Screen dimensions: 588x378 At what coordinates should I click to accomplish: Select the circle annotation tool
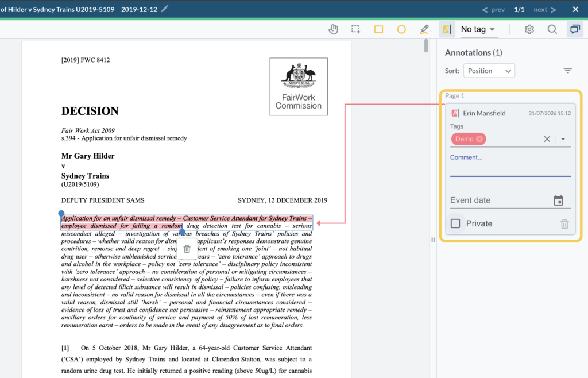(x=401, y=29)
